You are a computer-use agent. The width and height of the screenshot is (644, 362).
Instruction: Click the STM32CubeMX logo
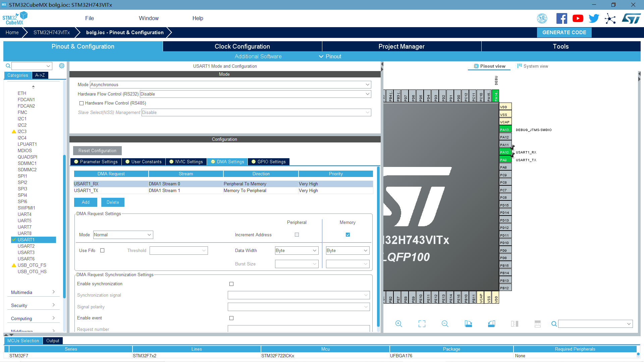coord(15,18)
